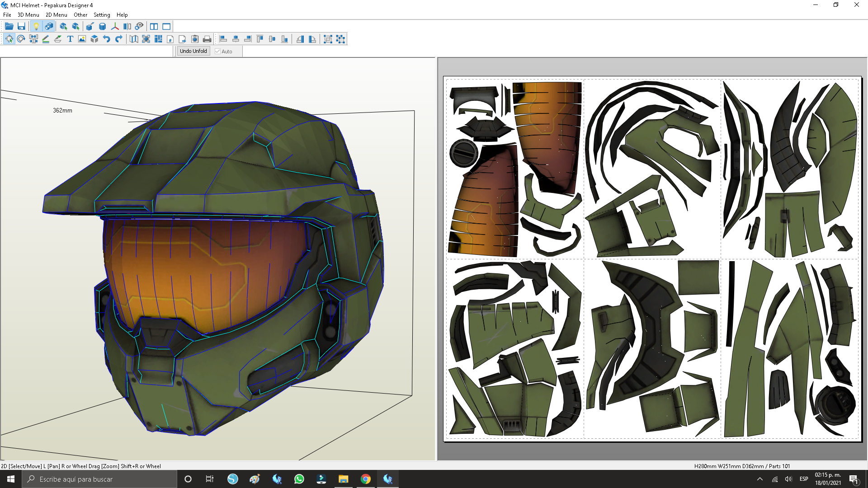The width and height of the screenshot is (868, 488).
Task: Toggle the light bulb lighting button
Action: tap(36, 26)
